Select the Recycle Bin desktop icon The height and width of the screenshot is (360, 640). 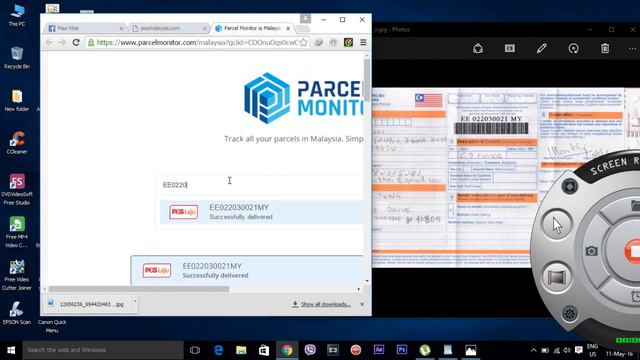click(x=17, y=58)
